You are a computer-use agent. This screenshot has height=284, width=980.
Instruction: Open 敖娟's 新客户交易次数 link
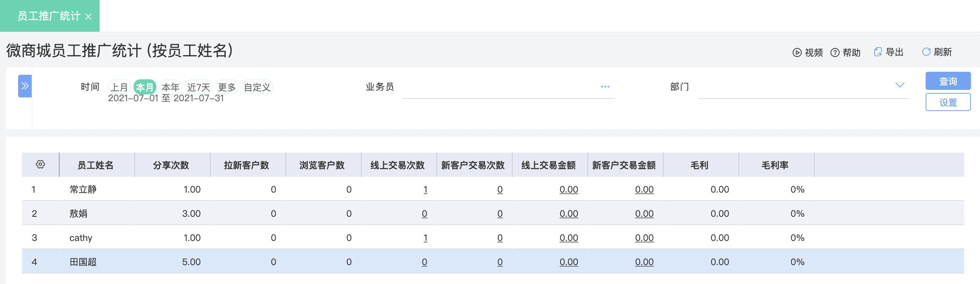point(500,214)
